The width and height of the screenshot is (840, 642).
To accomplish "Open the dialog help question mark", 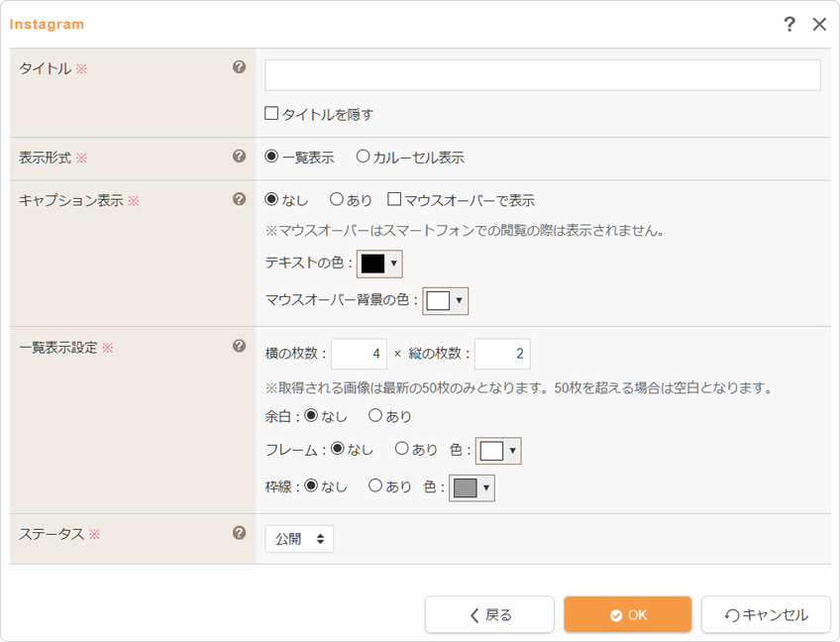I will point(789,25).
